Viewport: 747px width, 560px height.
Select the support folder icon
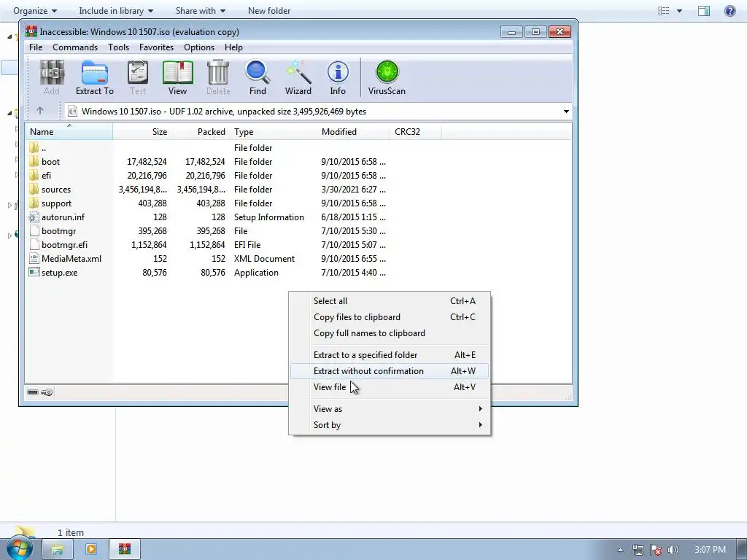coord(34,203)
